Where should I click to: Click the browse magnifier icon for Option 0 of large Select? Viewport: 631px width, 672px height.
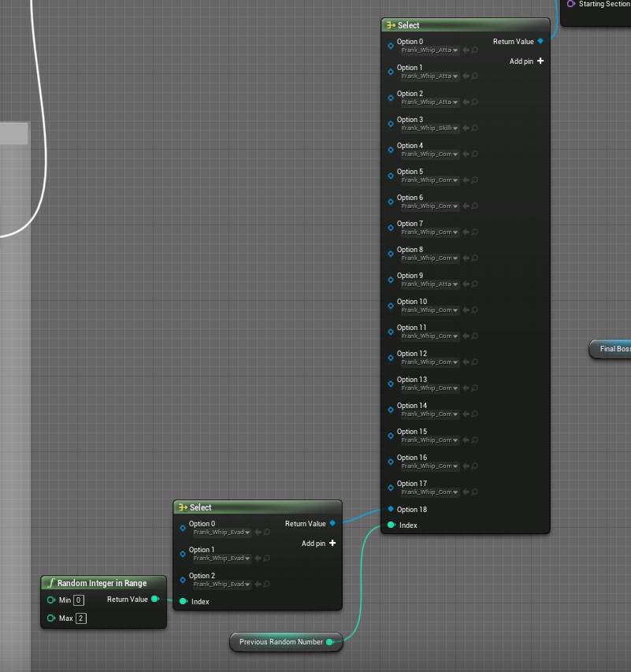pyautogui.click(x=475, y=50)
